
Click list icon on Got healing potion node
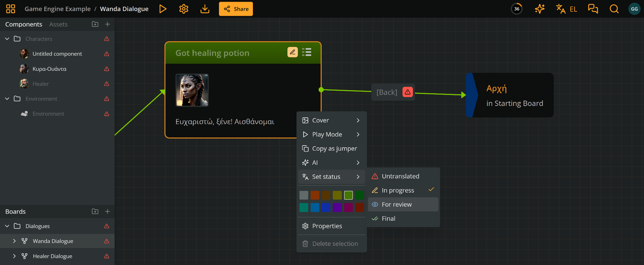306,52
